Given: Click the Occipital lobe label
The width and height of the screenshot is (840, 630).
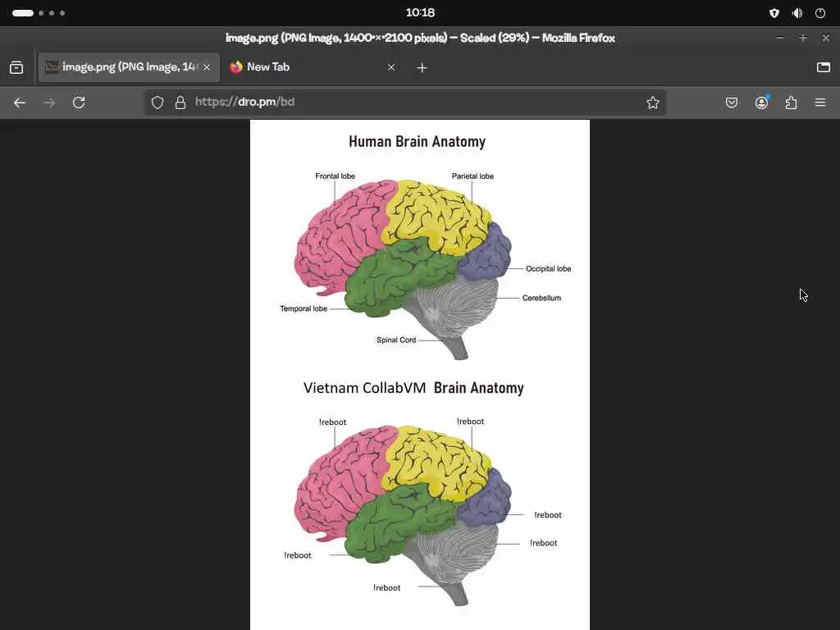Looking at the screenshot, I should coord(548,269).
